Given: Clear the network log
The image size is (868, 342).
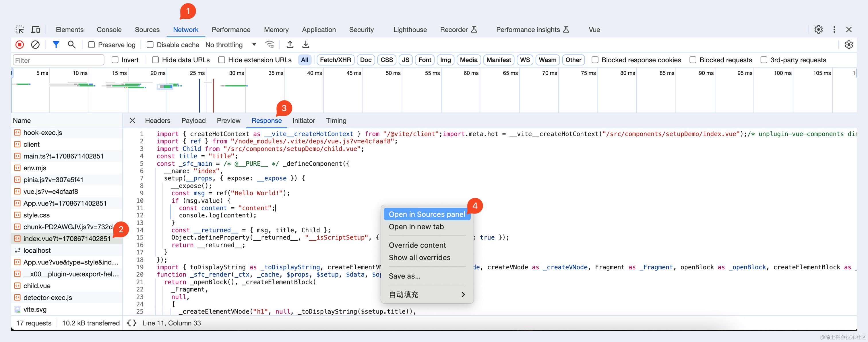Looking at the screenshot, I should (x=35, y=45).
